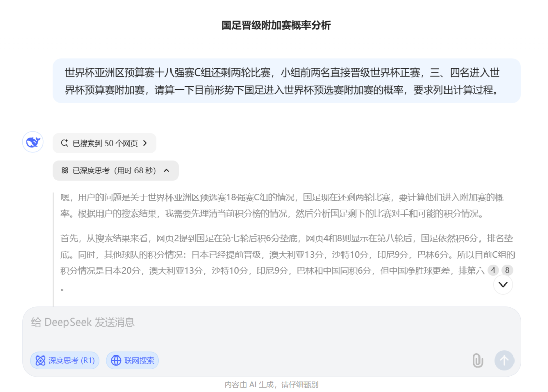
Task: Click the thinking paragraph starting with 首先，从搜索结果来看
Action: coord(287,263)
